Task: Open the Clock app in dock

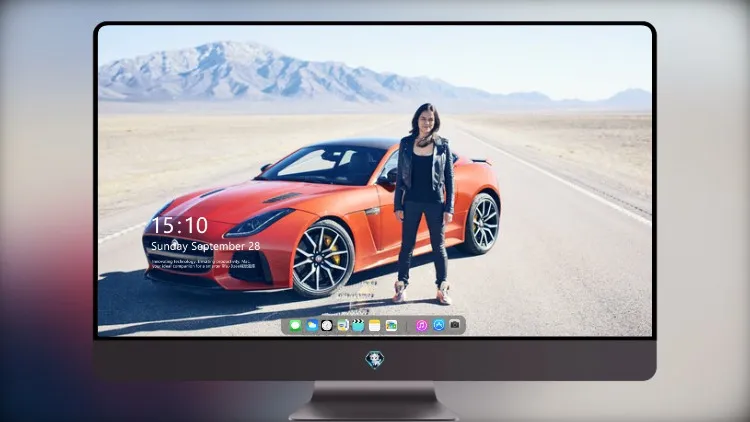Action: point(327,325)
